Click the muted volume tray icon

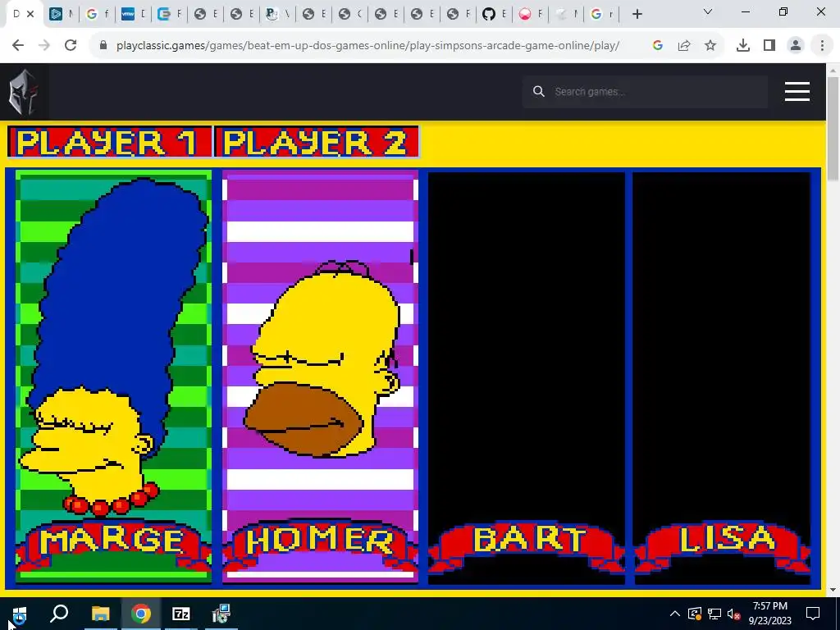(734, 614)
